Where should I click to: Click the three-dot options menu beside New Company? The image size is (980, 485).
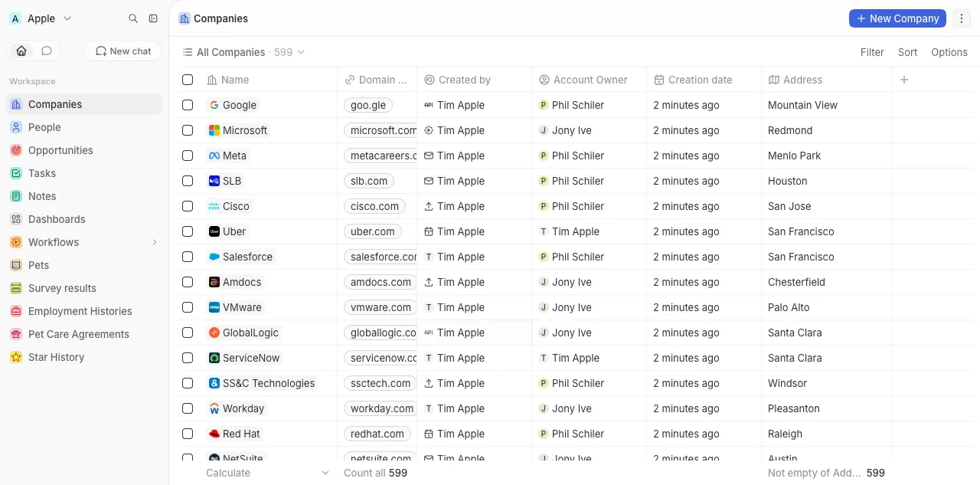[x=962, y=18]
